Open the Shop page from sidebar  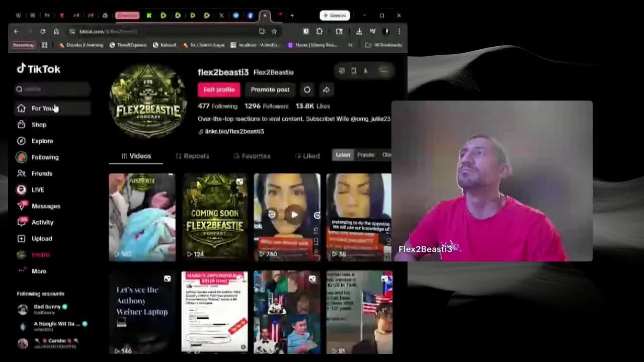[39, 125]
